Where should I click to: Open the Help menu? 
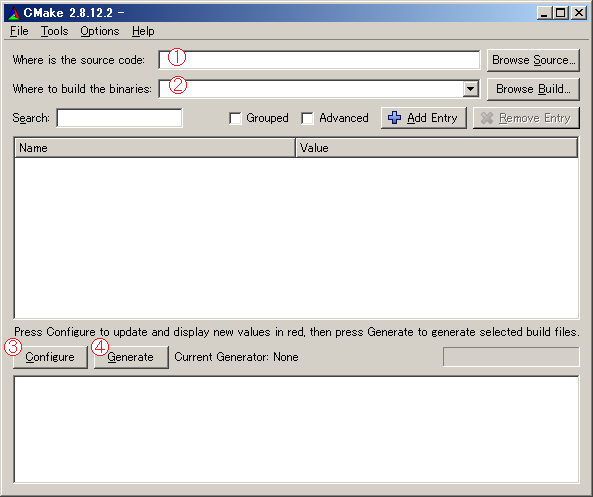143,31
